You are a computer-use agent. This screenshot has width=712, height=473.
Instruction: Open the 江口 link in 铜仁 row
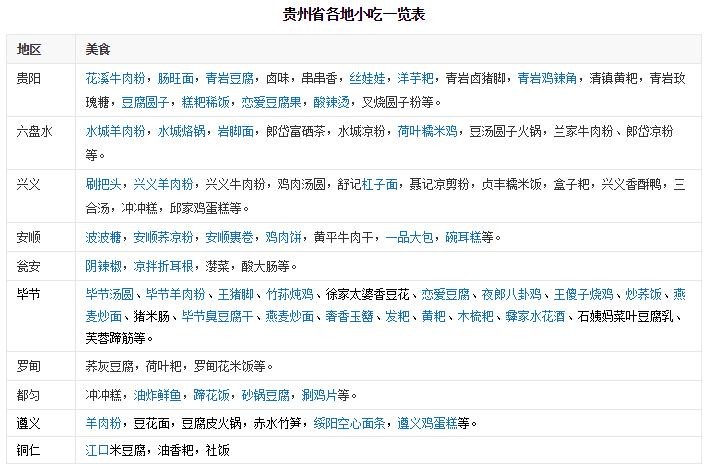(x=97, y=450)
